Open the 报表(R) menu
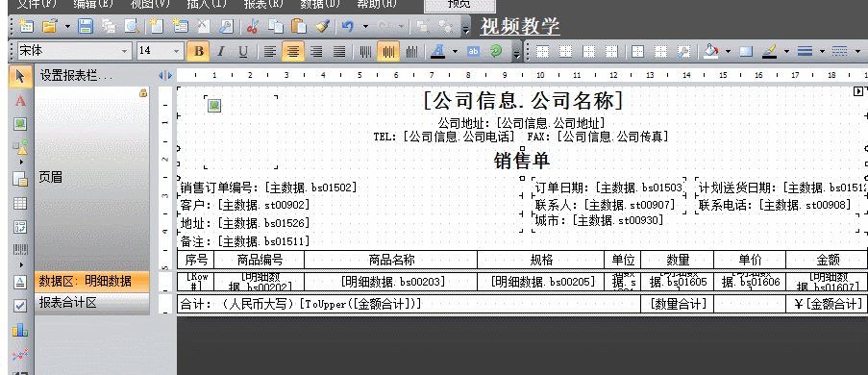The height and width of the screenshot is (375, 868). pyautogui.click(x=263, y=4)
